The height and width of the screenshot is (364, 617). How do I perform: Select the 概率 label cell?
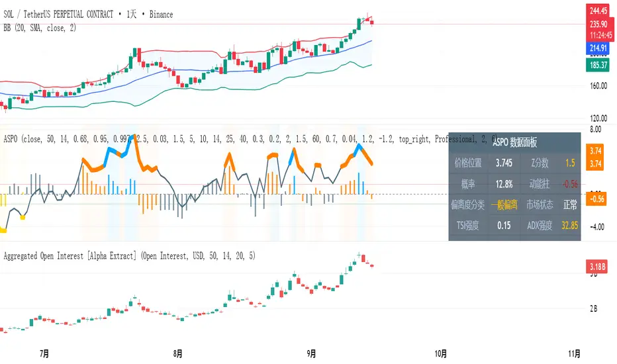click(x=468, y=184)
